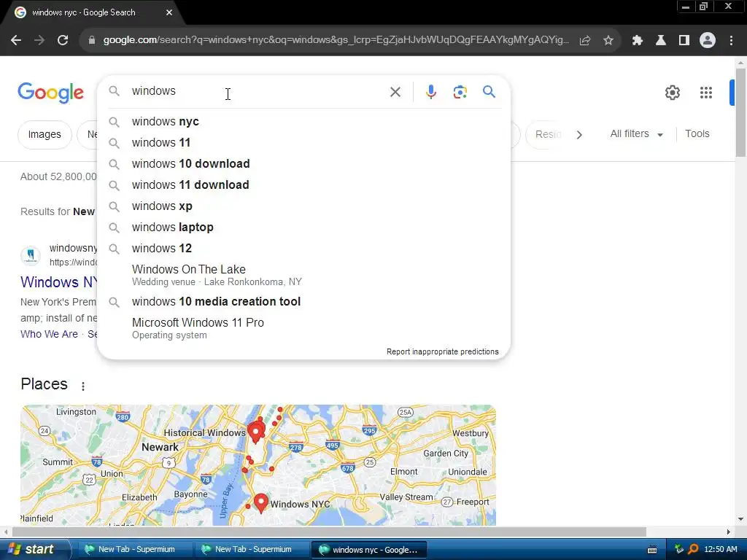The width and height of the screenshot is (747, 560).
Task: Open the Images filter chip
Action: coord(44,135)
